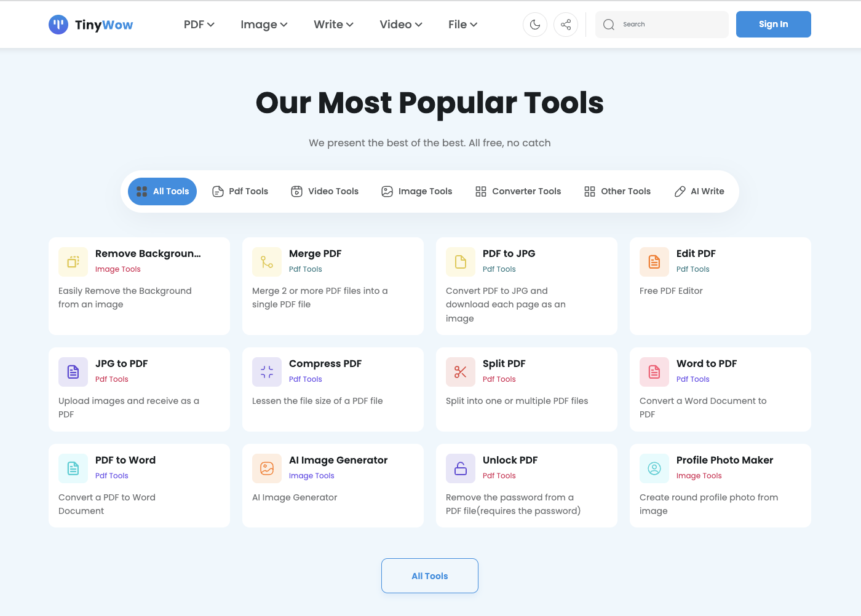The image size is (861, 616).
Task: Open the Word to PDF title link
Action: 707,363
